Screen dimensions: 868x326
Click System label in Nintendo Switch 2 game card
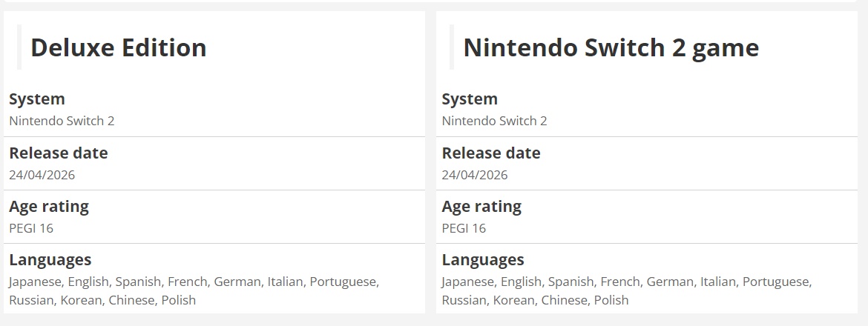coord(470,99)
